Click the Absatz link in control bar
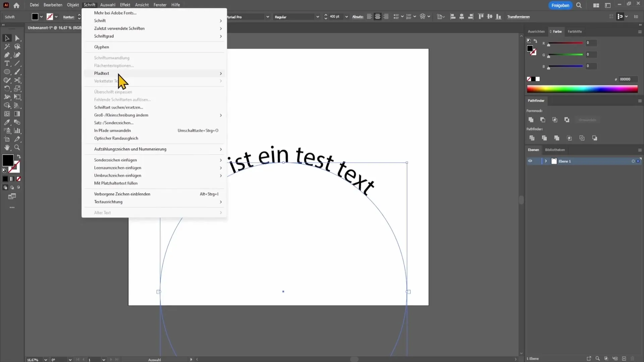The height and width of the screenshot is (362, 644). (x=358, y=17)
